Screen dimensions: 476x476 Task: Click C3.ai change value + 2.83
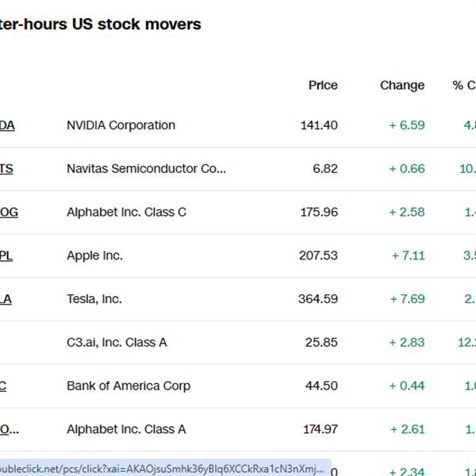407,343
